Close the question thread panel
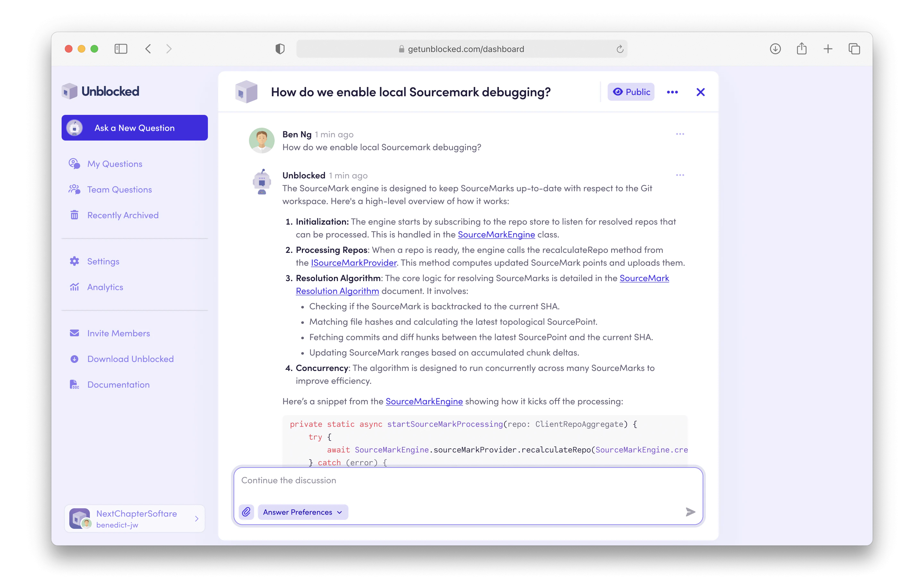Screen dimensions: 924x584 click(701, 92)
